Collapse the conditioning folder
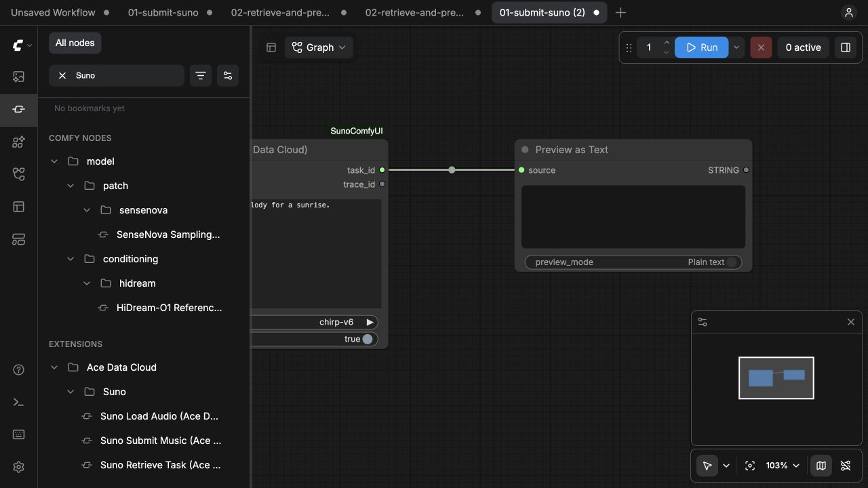Image resolution: width=868 pixels, height=488 pixels. click(x=71, y=259)
